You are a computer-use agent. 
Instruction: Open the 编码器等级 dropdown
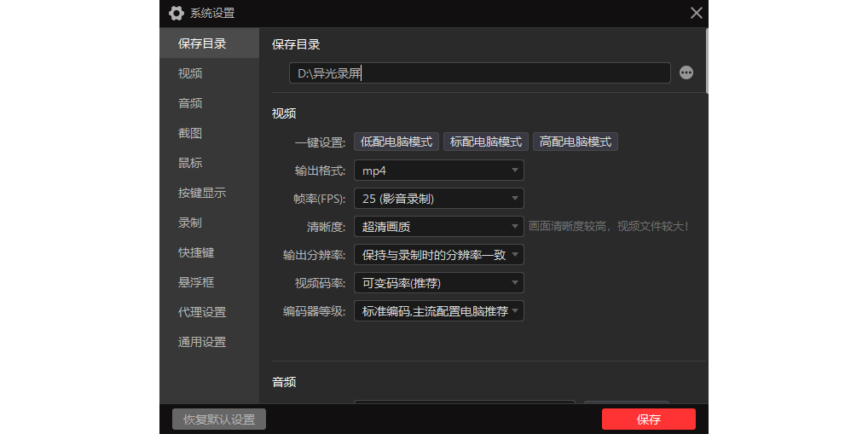click(439, 311)
